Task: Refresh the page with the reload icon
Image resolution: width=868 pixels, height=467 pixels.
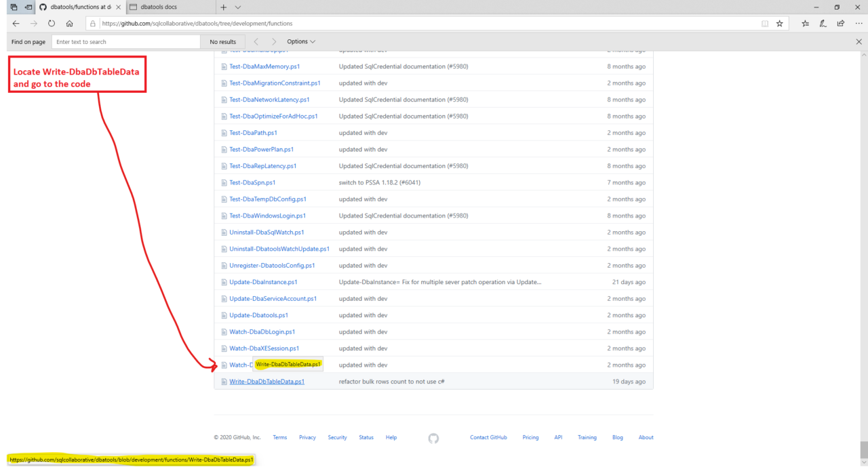Action: (52, 23)
